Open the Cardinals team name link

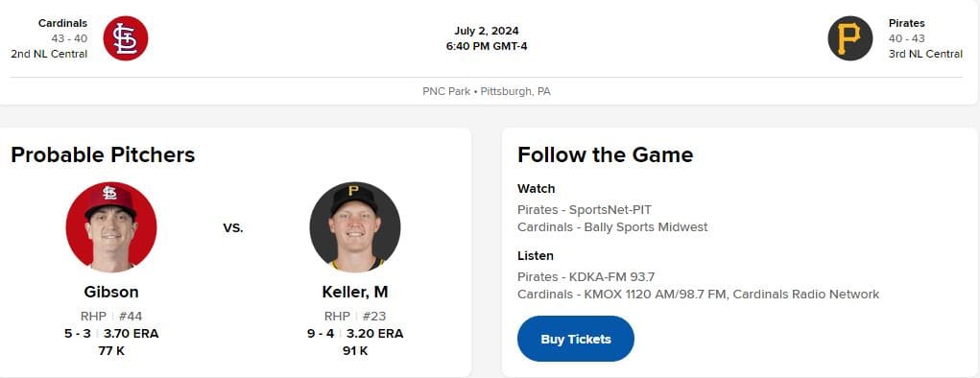point(62,23)
